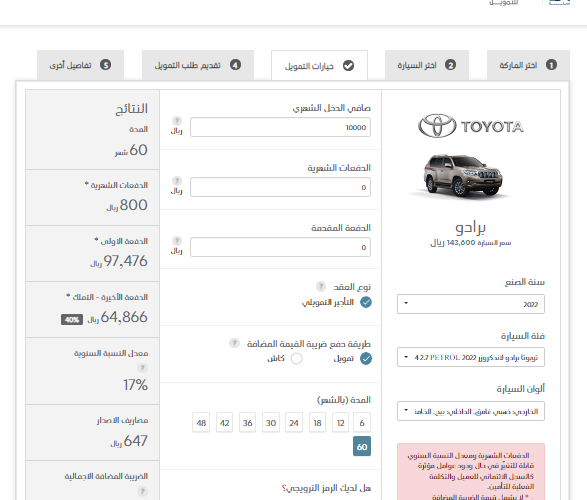This screenshot has width=587, height=500.
Task: Switch to تقديم طلب التمويل step tab
Action: point(198,65)
